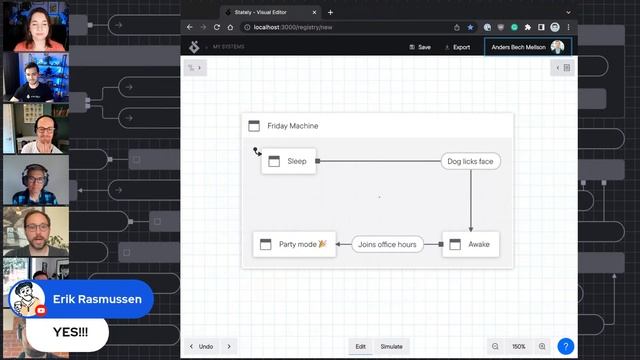Open the Chrome three-dot menu
640x360 pixels.
coord(568,27)
